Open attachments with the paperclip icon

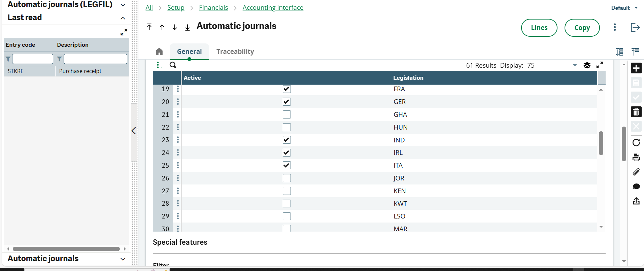(x=636, y=172)
